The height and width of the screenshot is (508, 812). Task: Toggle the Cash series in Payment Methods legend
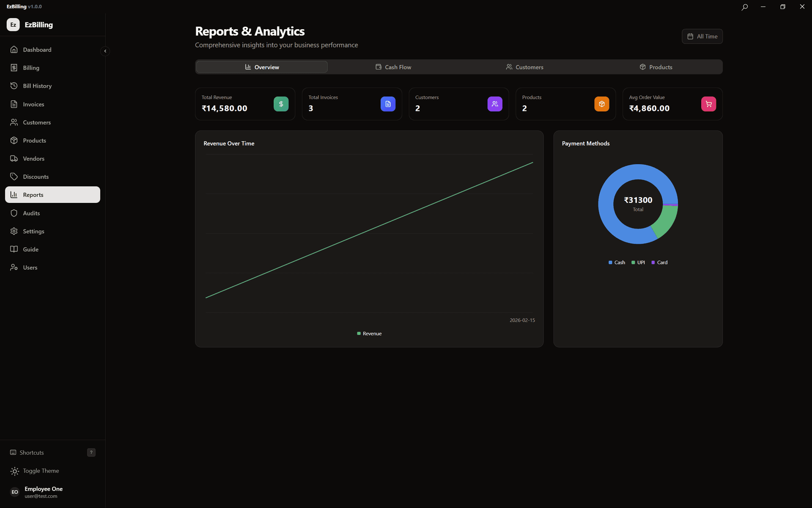click(617, 262)
